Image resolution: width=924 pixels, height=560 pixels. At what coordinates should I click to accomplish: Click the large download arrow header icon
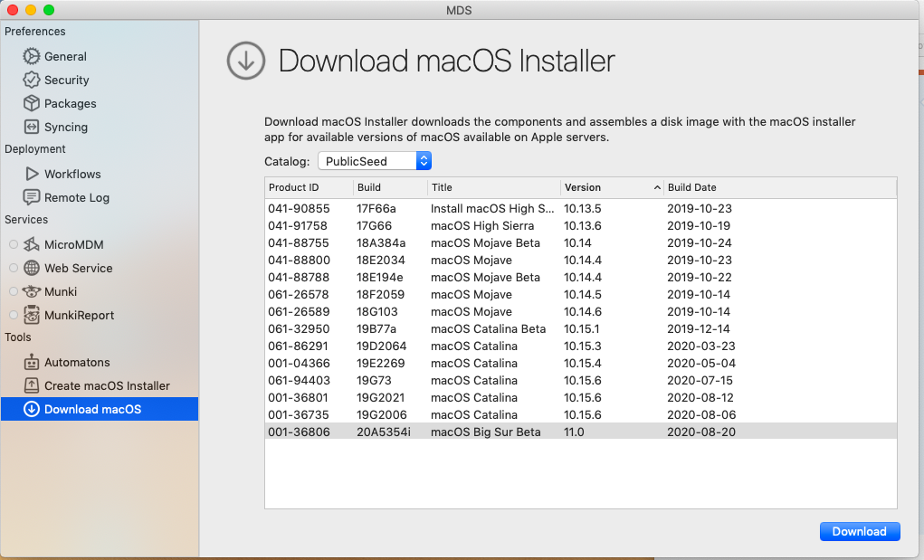[246, 61]
